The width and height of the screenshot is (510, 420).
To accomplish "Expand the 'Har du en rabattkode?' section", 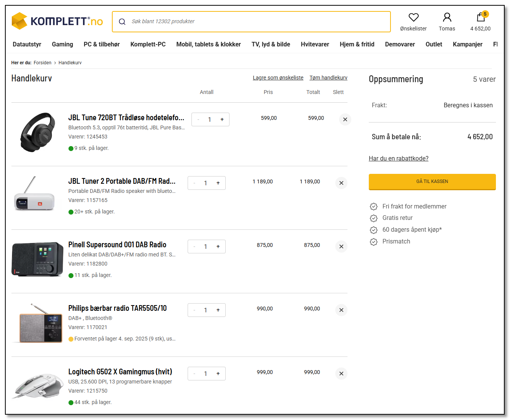I will tap(398, 158).
